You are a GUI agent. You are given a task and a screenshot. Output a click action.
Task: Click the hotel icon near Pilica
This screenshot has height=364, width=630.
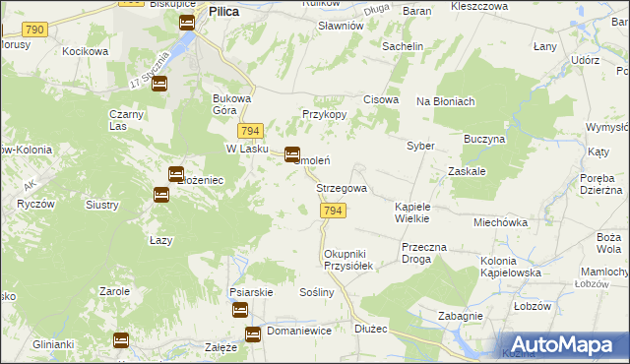pyautogui.click(x=187, y=23)
